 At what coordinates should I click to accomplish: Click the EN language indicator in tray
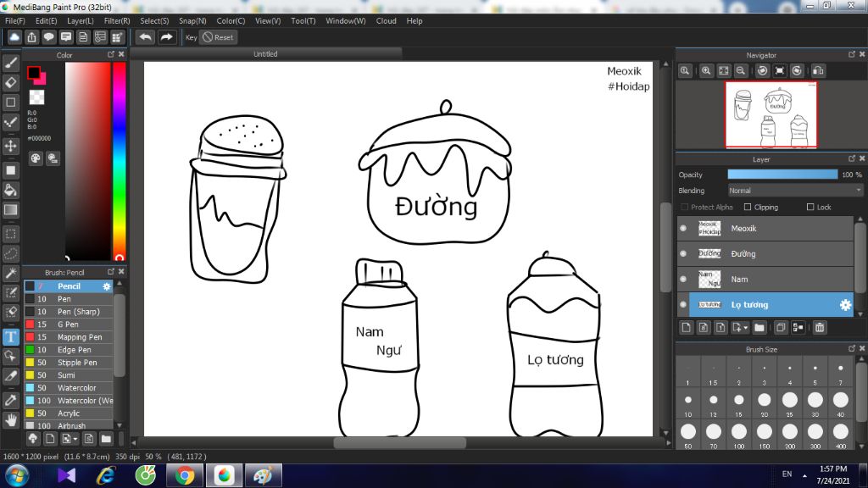(787, 474)
